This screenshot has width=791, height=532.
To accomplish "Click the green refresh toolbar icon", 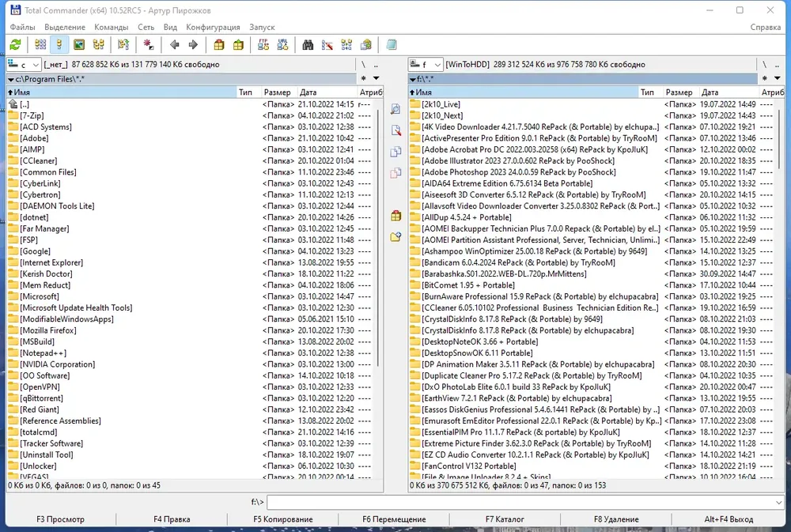I will click(x=15, y=45).
